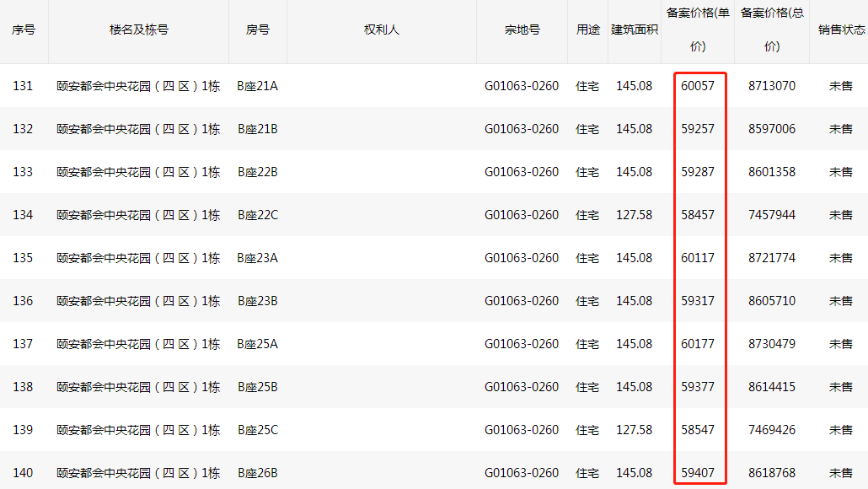Click total price 8597006 in row 132
This screenshot has width=868, height=489.
point(772,129)
